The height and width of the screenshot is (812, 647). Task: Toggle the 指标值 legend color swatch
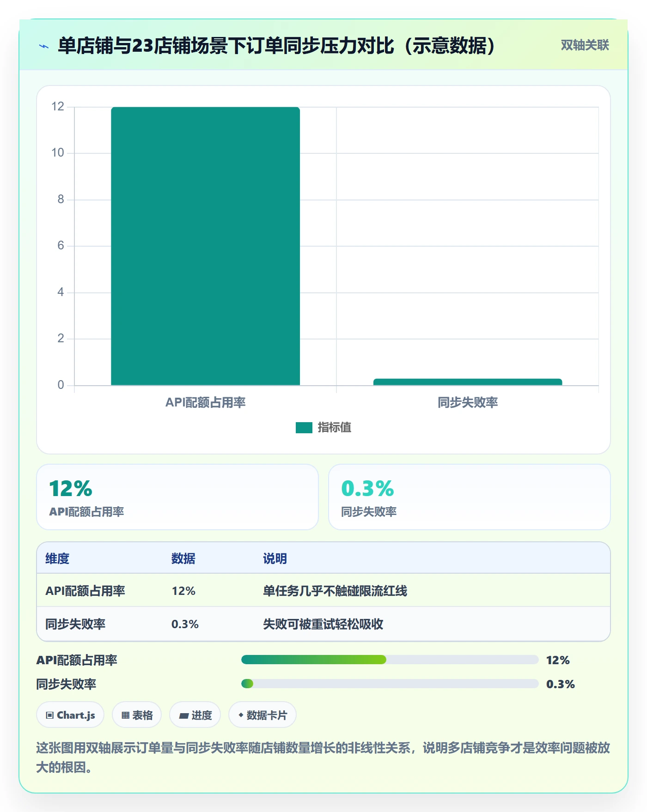(x=304, y=428)
